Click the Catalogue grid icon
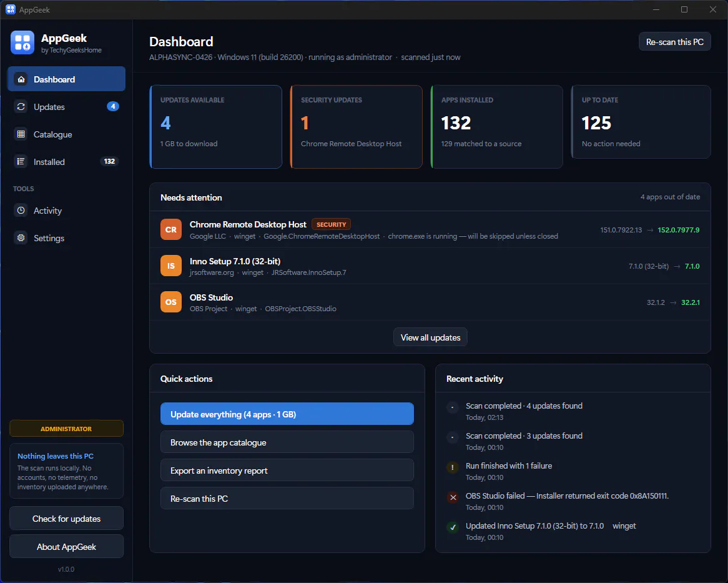 coord(21,134)
